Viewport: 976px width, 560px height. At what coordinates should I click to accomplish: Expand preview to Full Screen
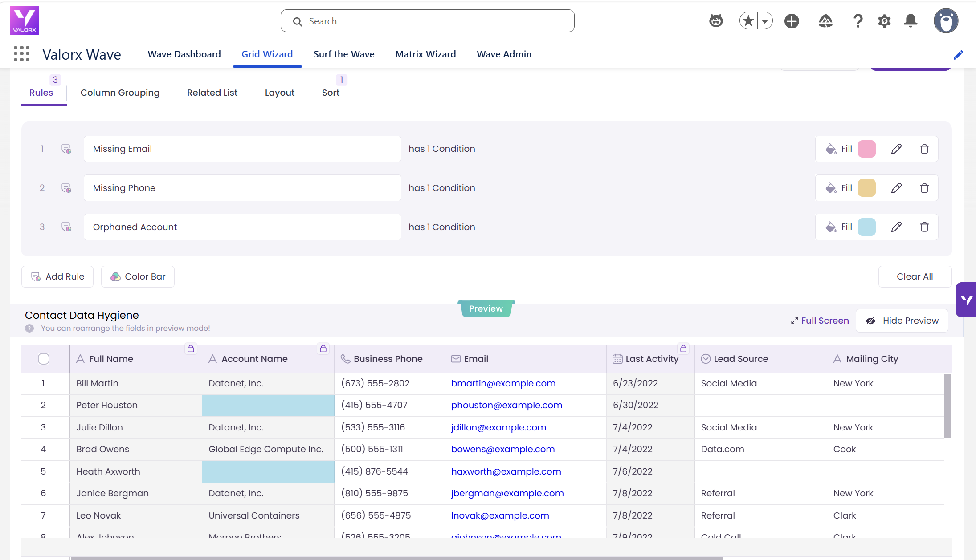point(820,321)
